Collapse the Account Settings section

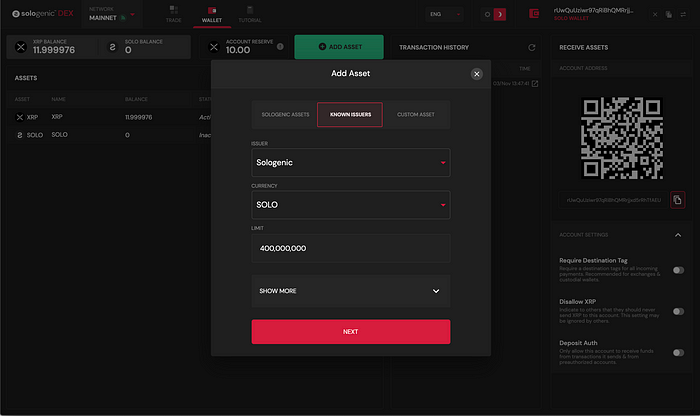(x=678, y=235)
